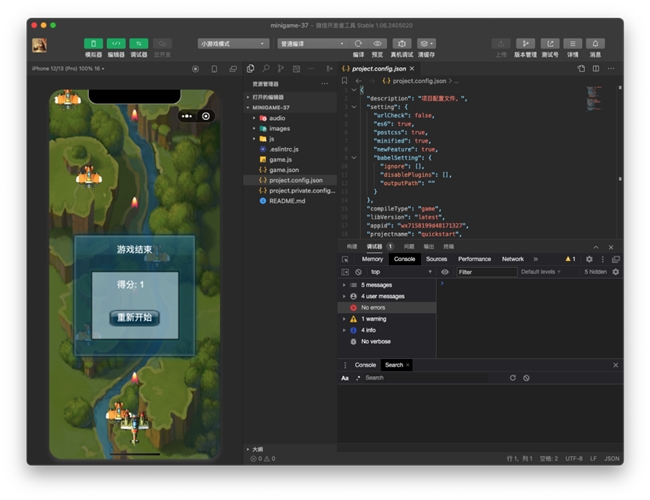Click the preview eye icon

pyautogui.click(x=377, y=44)
